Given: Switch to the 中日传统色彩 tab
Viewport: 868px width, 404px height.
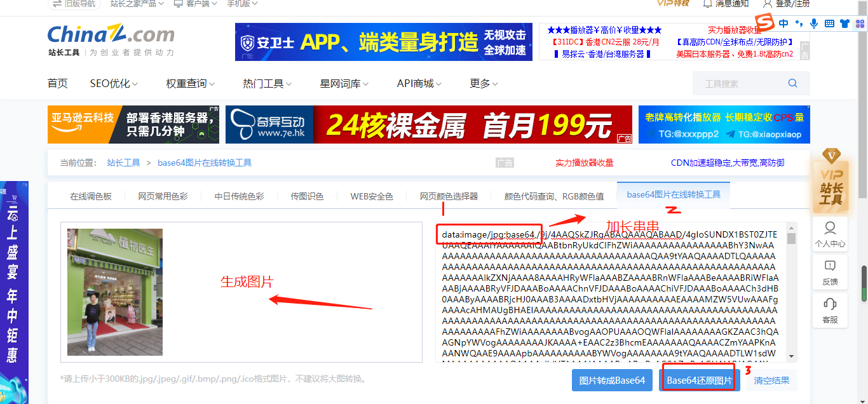Looking at the screenshot, I should click(x=240, y=196).
